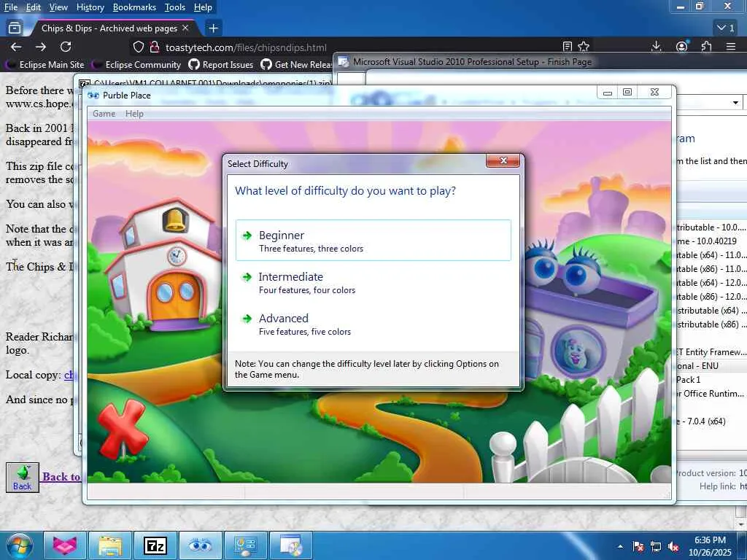
Task: Open Windows Explorer from the taskbar
Action: 110,545
